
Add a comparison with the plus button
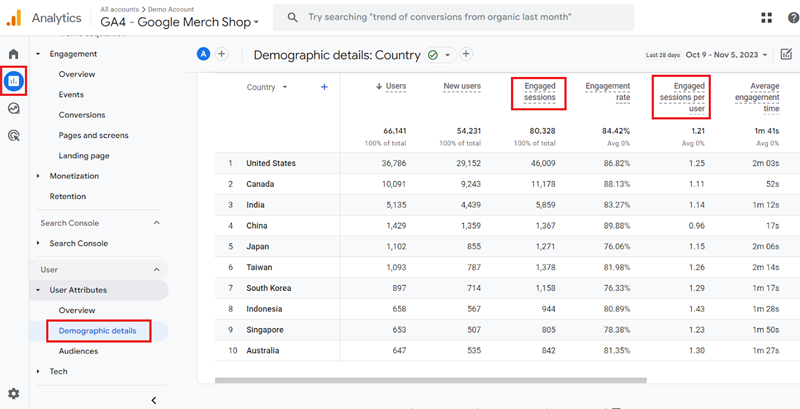[x=221, y=54]
